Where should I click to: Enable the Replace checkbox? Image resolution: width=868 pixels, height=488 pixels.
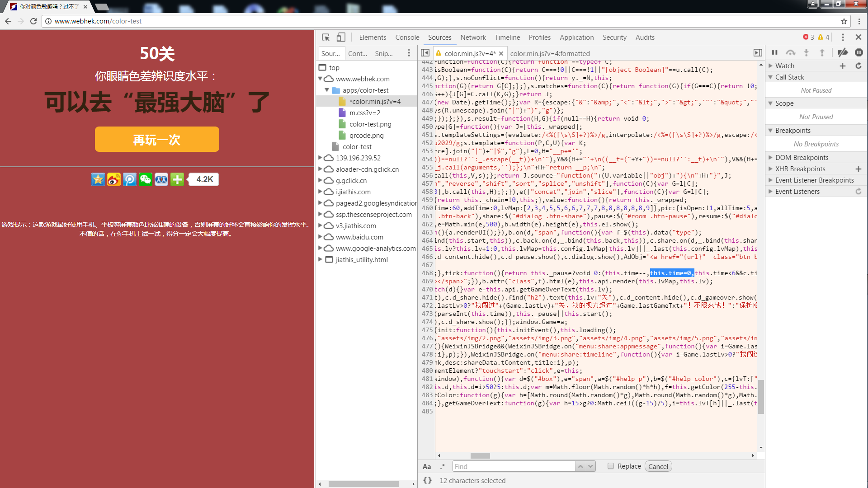pyautogui.click(x=611, y=466)
